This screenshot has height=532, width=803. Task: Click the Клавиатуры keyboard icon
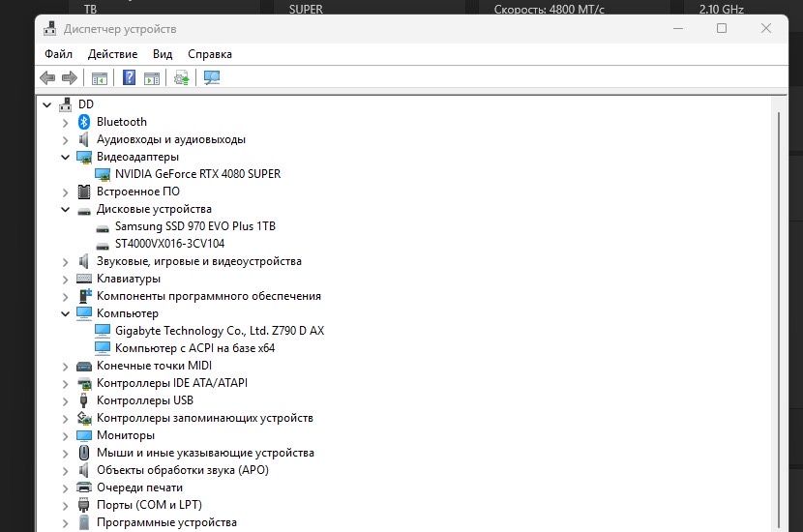(84, 279)
